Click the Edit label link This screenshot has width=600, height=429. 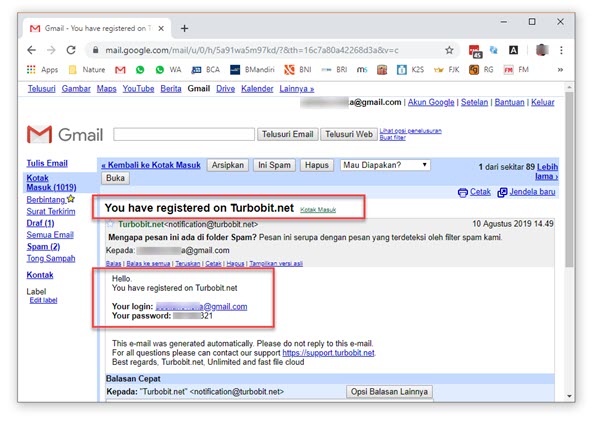coord(43,300)
